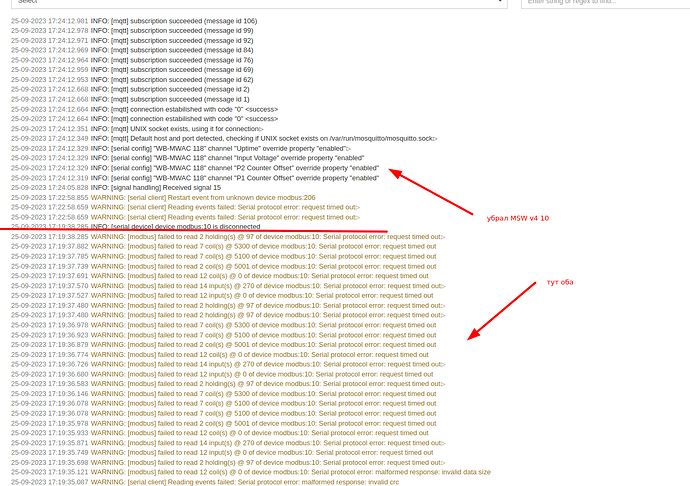Click the Restart event from unknown device modbus:206 warning
690x486 pixels.
163,198
